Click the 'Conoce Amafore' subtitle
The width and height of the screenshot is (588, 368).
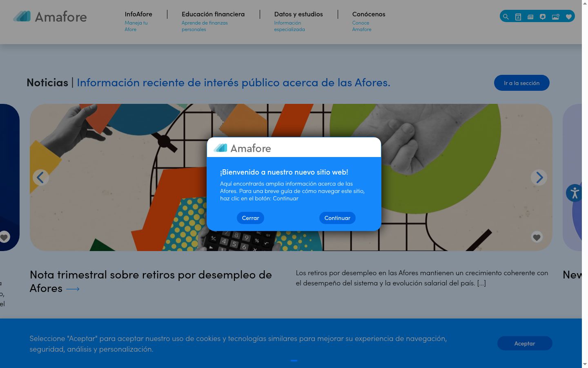362,26
